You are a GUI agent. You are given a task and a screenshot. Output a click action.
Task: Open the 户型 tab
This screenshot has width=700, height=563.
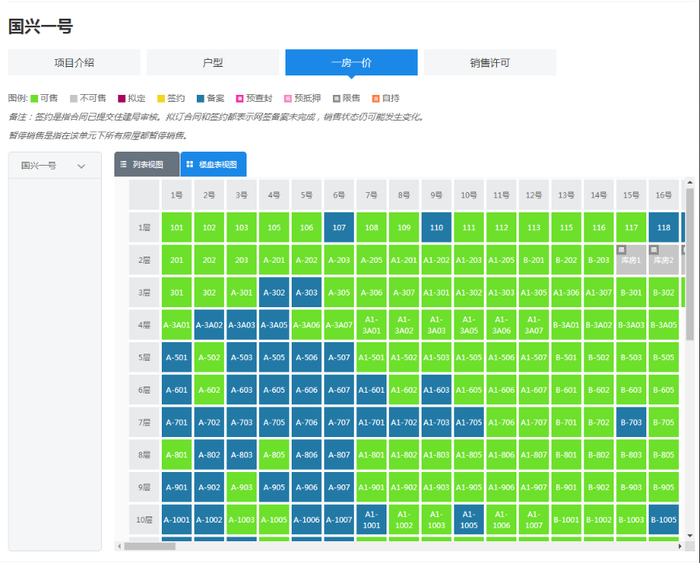click(212, 63)
